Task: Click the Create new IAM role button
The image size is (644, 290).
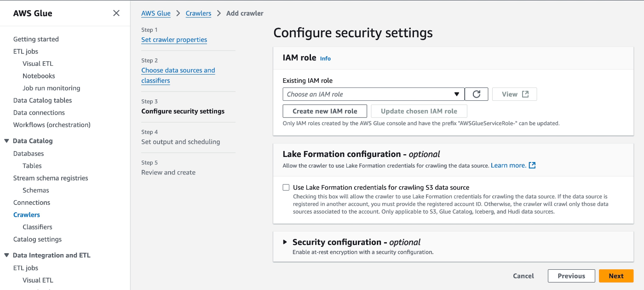Action: (325, 111)
